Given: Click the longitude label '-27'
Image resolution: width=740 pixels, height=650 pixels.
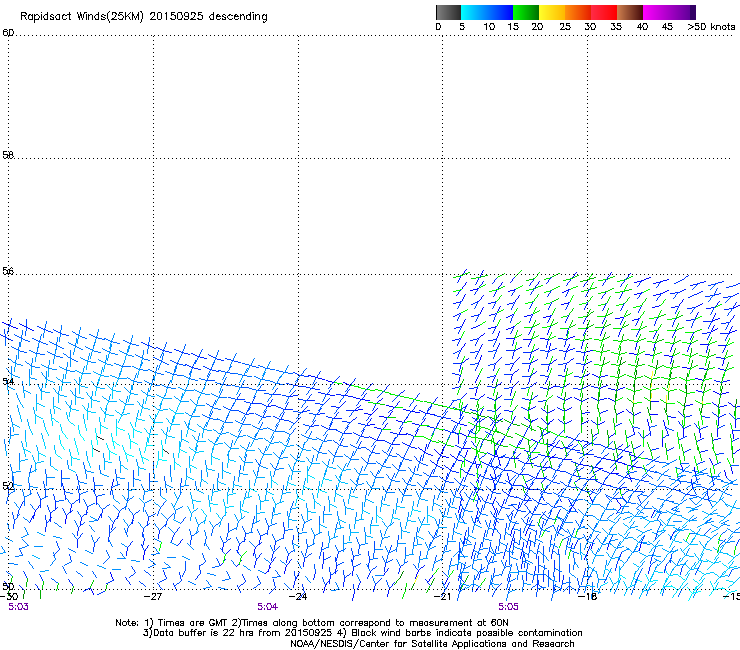Looking at the screenshot, I should [x=153, y=597].
